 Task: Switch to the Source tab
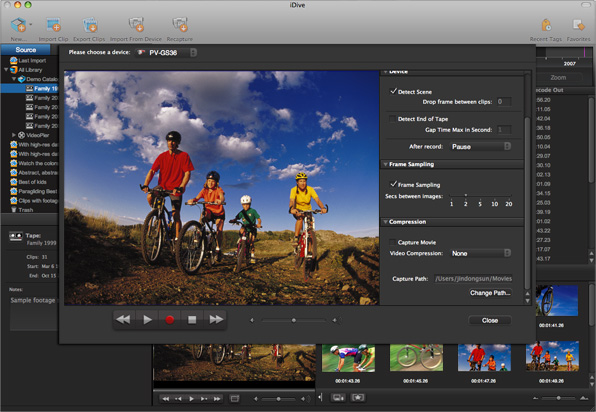pos(25,50)
